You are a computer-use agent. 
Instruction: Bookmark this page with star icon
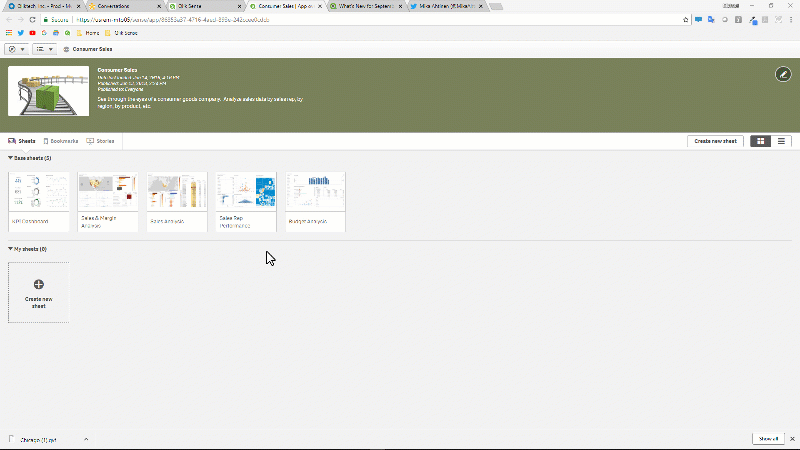pyautogui.click(x=685, y=20)
